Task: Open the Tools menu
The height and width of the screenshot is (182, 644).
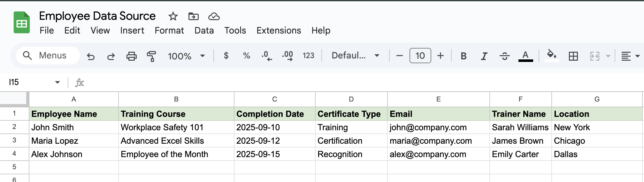Action: [x=235, y=30]
